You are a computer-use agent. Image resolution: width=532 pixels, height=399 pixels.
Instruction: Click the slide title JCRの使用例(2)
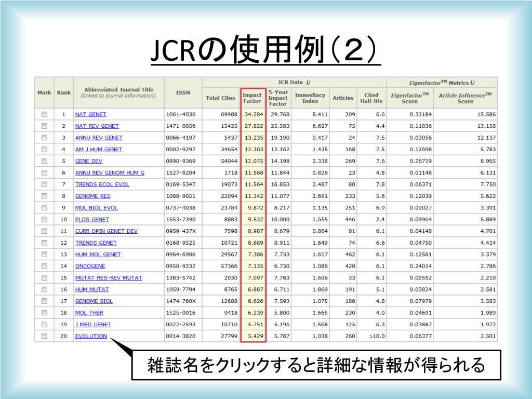point(265,50)
